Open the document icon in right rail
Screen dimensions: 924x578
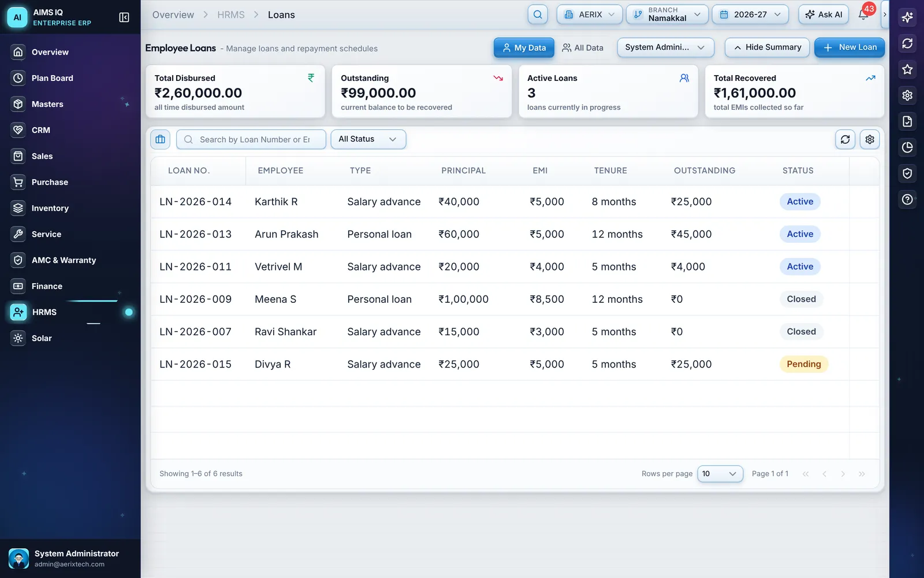pyautogui.click(x=907, y=121)
